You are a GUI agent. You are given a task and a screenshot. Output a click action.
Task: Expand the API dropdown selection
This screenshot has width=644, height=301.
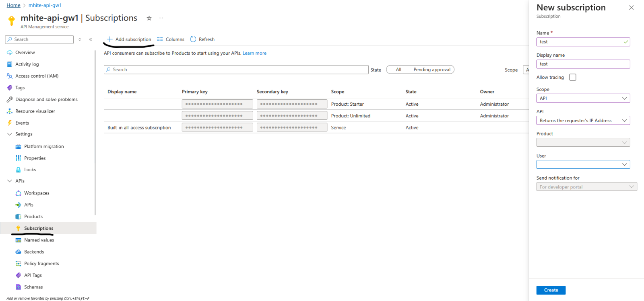coord(583,121)
